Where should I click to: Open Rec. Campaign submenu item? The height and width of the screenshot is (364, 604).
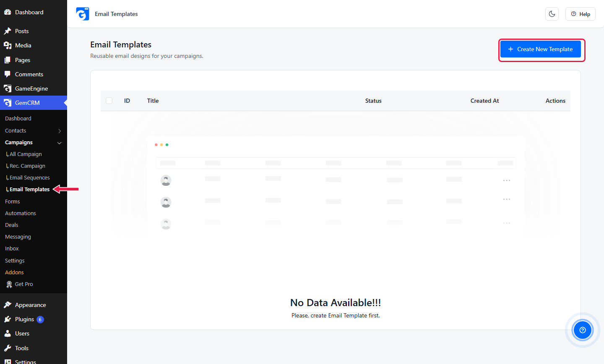click(27, 166)
